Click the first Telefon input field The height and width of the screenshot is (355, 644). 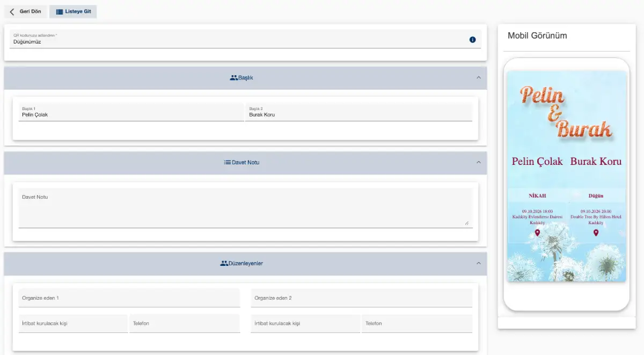point(184,323)
